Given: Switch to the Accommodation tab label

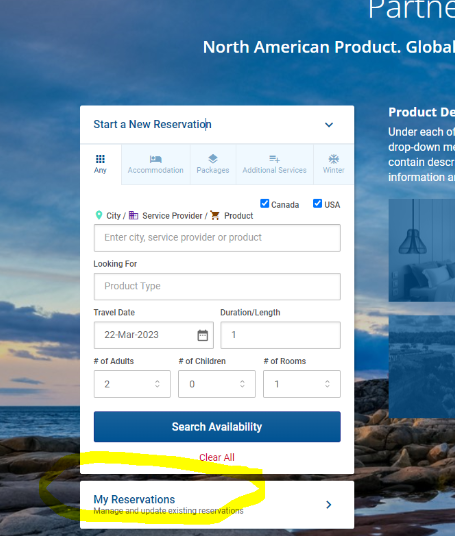Looking at the screenshot, I should [156, 170].
